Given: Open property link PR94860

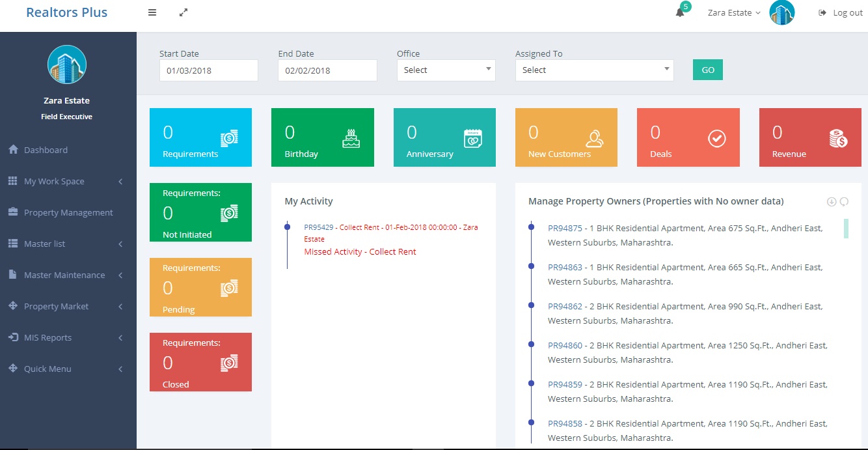Looking at the screenshot, I should [x=565, y=346].
